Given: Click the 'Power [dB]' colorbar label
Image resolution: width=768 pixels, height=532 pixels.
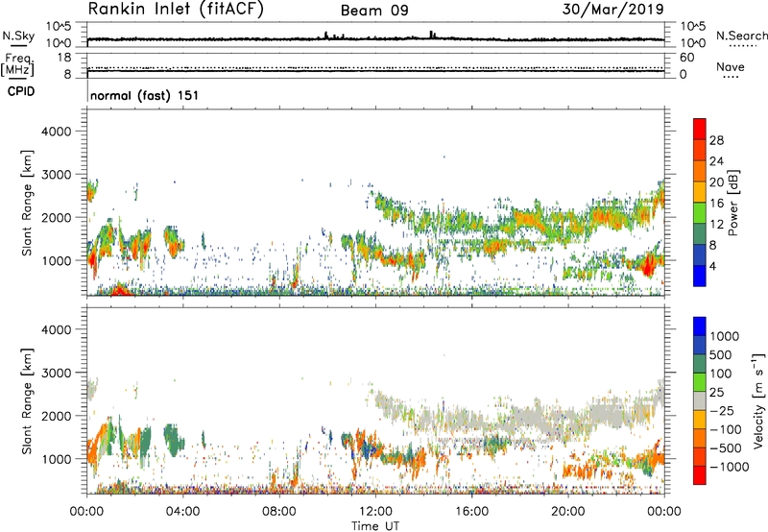Looking at the screenshot, I should (732, 203).
